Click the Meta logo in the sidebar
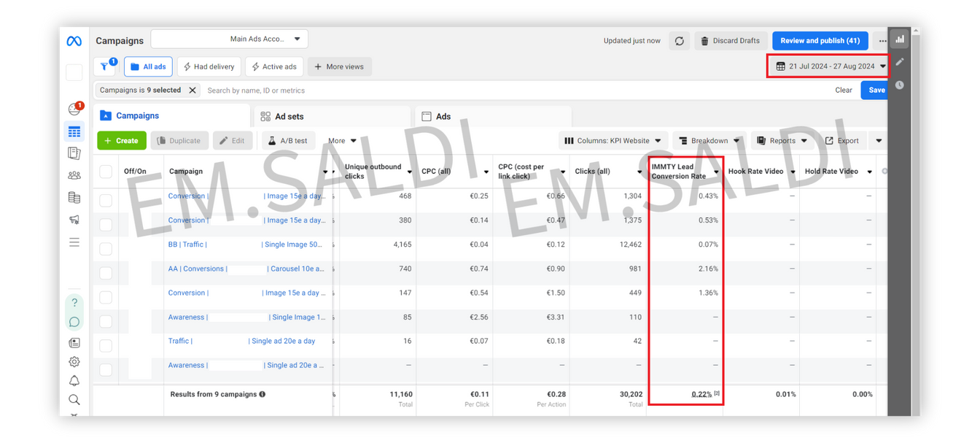 [74, 42]
